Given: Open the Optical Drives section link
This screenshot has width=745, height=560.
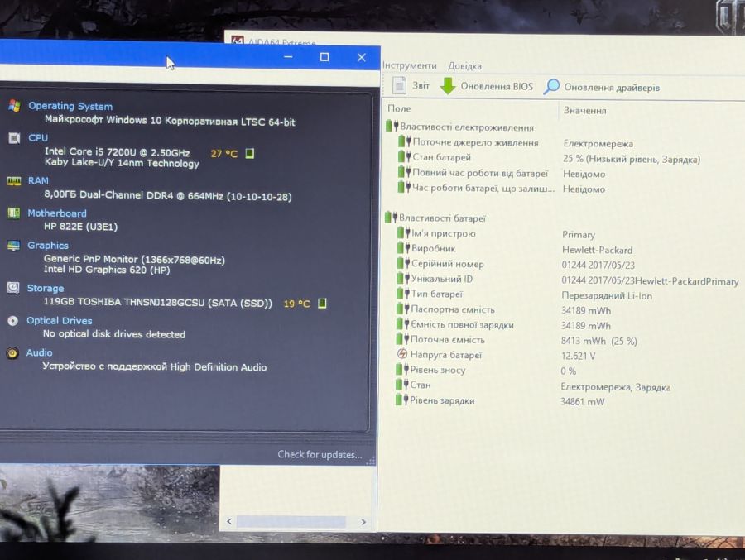Looking at the screenshot, I should 60,320.
